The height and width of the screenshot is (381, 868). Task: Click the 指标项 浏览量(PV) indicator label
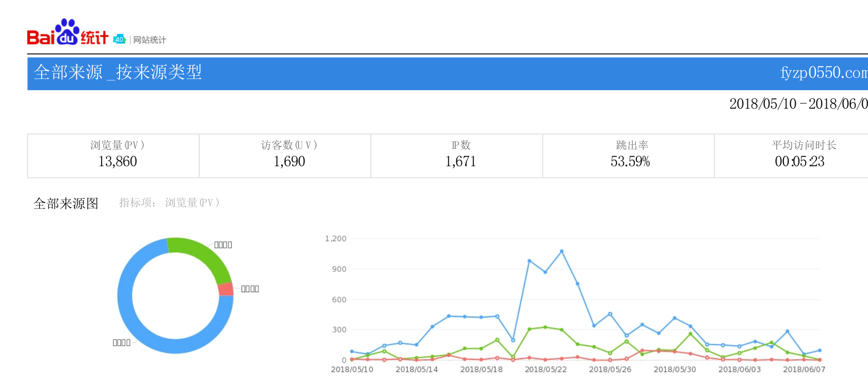pos(169,202)
